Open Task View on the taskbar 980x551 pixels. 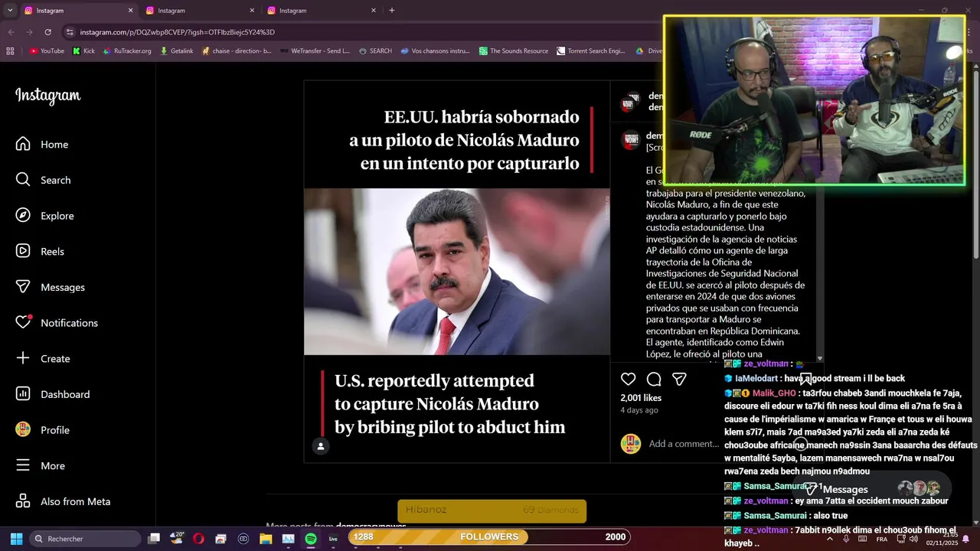click(x=154, y=539)
